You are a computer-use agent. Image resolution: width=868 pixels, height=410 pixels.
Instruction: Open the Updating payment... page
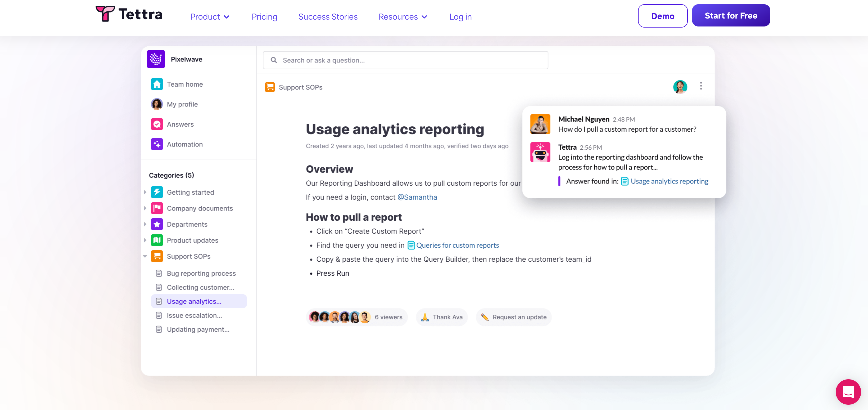click(198, 329)
